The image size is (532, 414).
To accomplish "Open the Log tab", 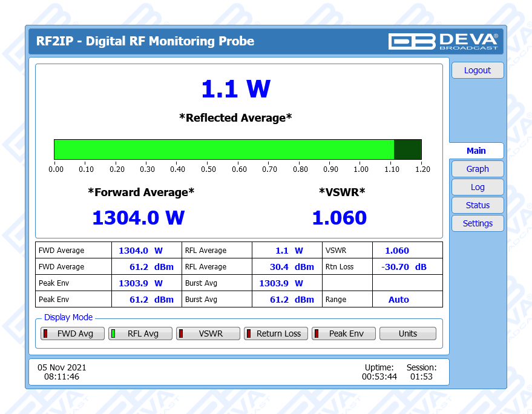I will (477, 187).
